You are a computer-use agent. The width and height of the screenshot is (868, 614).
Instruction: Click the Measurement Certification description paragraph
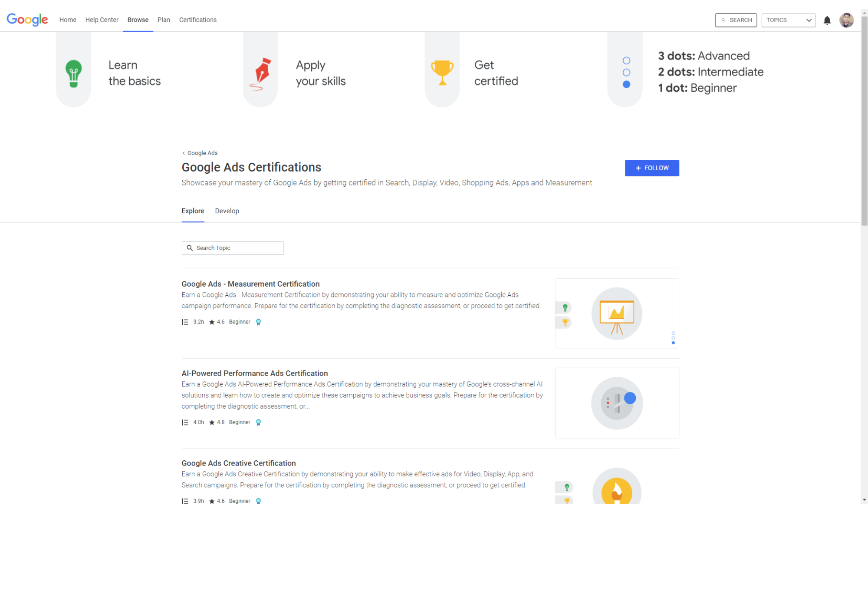pos(361,300)
